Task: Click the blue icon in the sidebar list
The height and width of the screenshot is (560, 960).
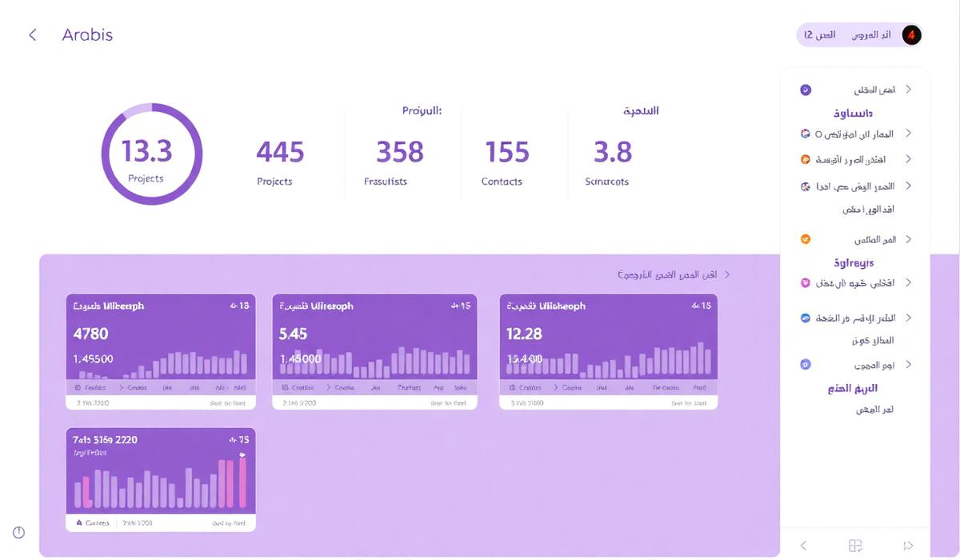Action: click(x=806, y=318)
